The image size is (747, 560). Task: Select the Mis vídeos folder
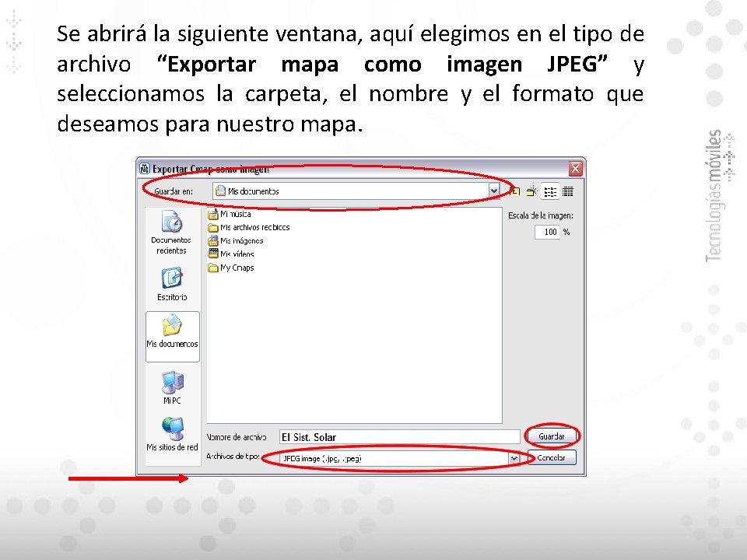pos(231,254)
